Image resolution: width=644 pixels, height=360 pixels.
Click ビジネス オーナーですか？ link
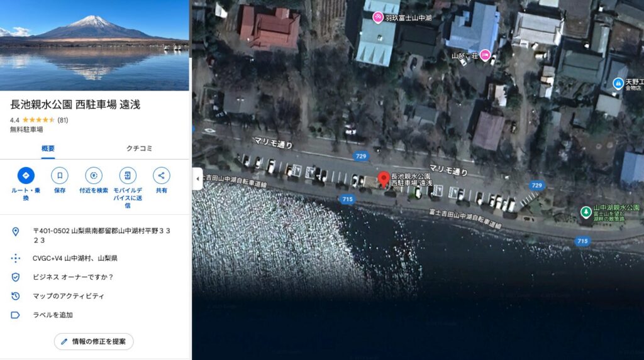[x=73, y=277]
